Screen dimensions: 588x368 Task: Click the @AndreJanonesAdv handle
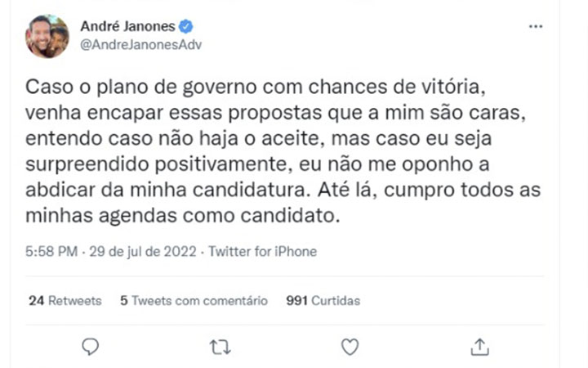(140, 45)
